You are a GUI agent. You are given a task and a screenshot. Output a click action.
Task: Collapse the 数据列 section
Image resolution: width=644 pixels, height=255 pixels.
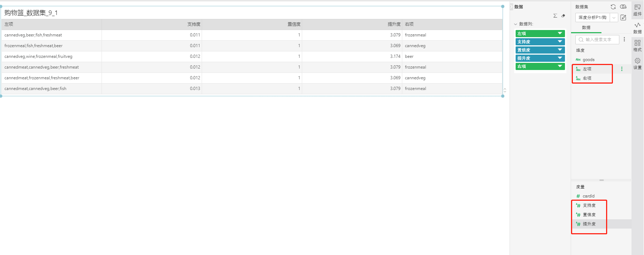(516, 24)
